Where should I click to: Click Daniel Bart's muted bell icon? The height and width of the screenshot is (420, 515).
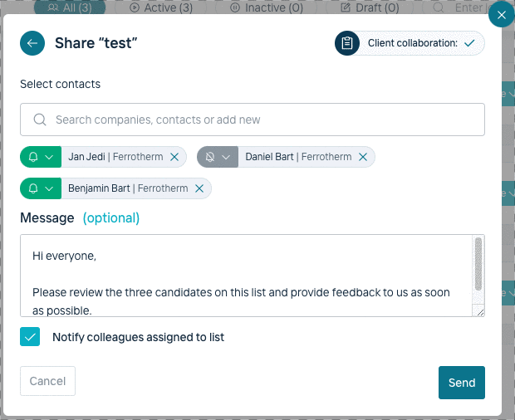210,157
